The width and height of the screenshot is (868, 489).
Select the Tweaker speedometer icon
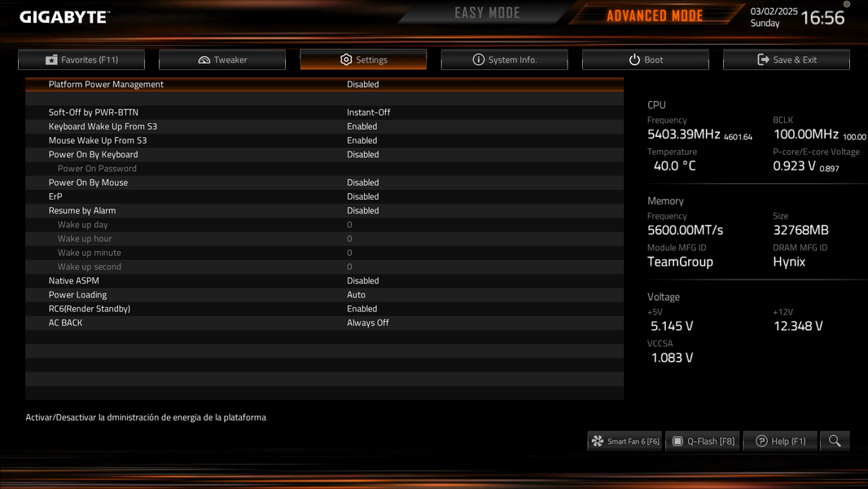(x=204, y=59)
